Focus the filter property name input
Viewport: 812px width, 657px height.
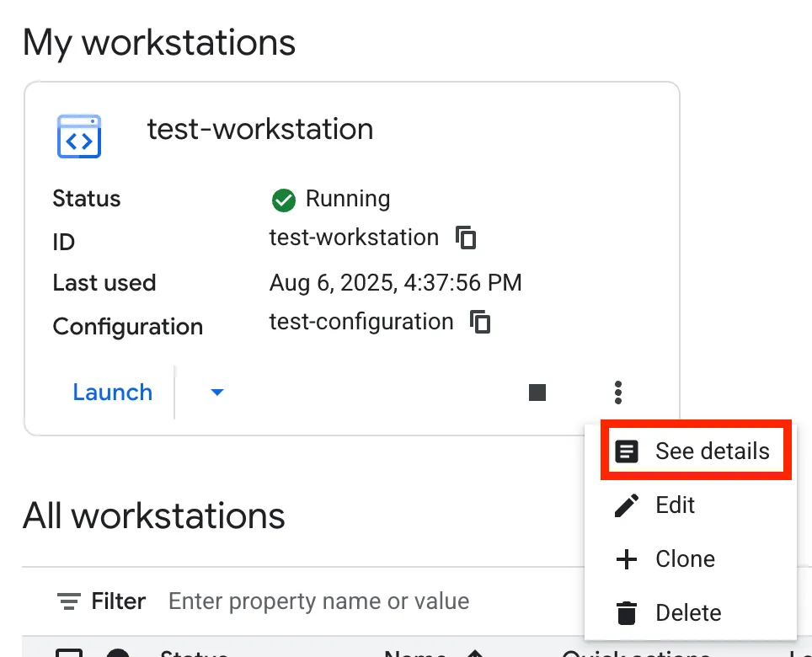[x=337, y=601]
